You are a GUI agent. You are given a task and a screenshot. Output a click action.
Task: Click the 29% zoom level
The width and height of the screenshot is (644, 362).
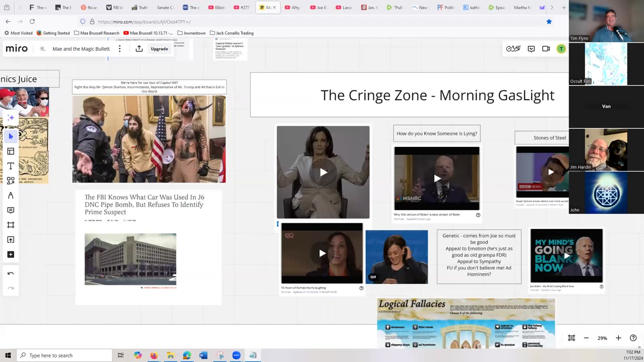click(602, 338)
